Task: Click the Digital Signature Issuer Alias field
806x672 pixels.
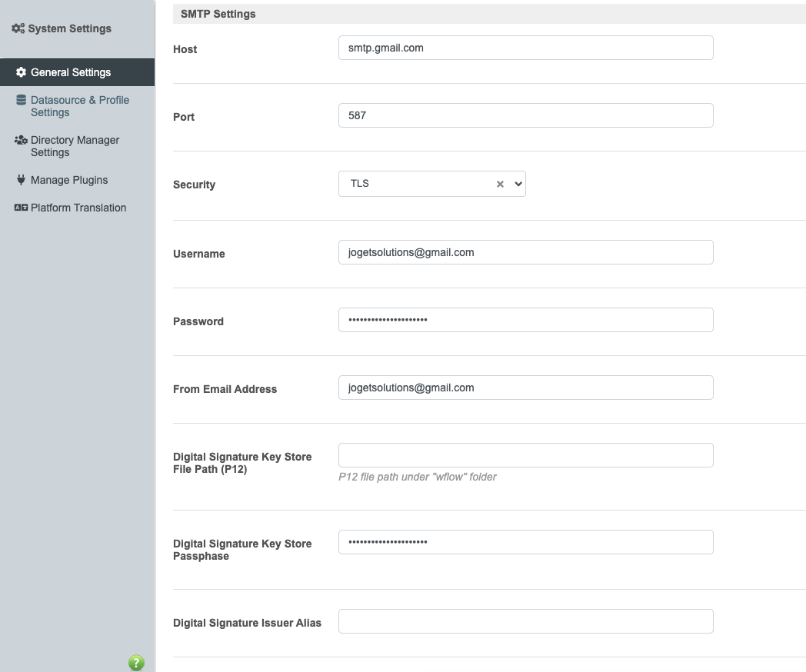Action: coord(525,621)
